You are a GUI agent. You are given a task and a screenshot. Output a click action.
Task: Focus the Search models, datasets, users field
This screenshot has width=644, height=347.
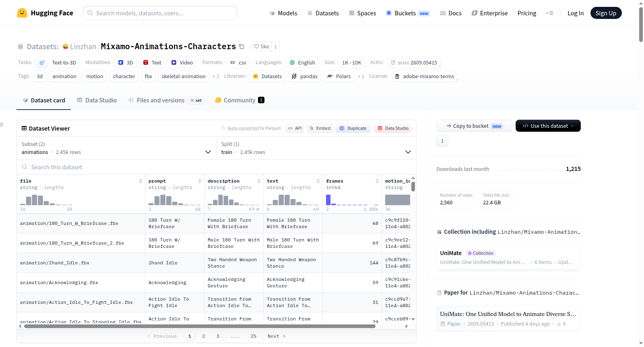(x=160, y=13)
